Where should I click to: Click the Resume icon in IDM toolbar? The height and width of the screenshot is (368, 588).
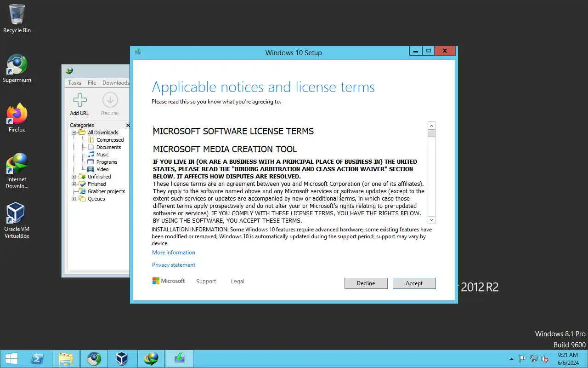(x=110, y=104)
